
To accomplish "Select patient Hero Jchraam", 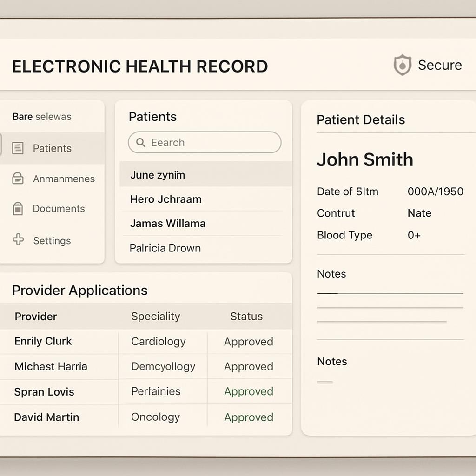I will pos(165,199).
